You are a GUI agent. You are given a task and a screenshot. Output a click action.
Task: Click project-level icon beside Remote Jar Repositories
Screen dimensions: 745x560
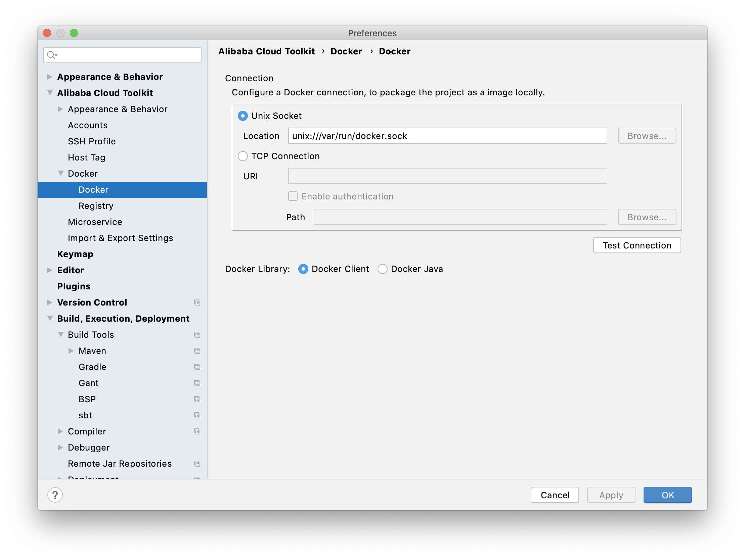point(197,464)
